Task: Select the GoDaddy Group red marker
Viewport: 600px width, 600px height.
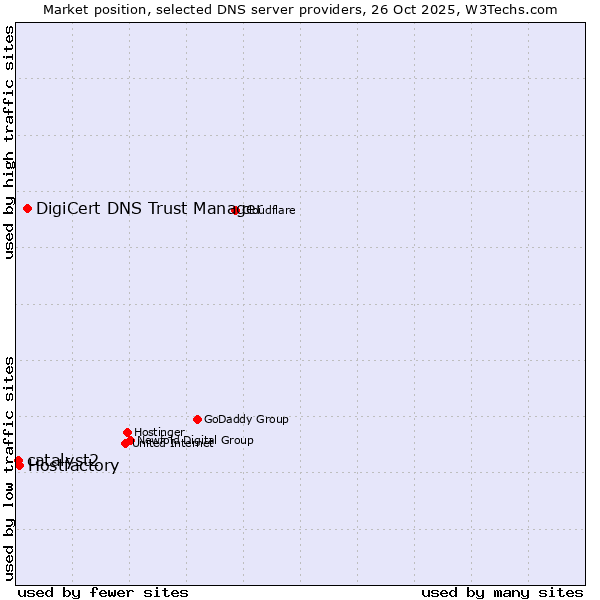Action: click(197, 419)
